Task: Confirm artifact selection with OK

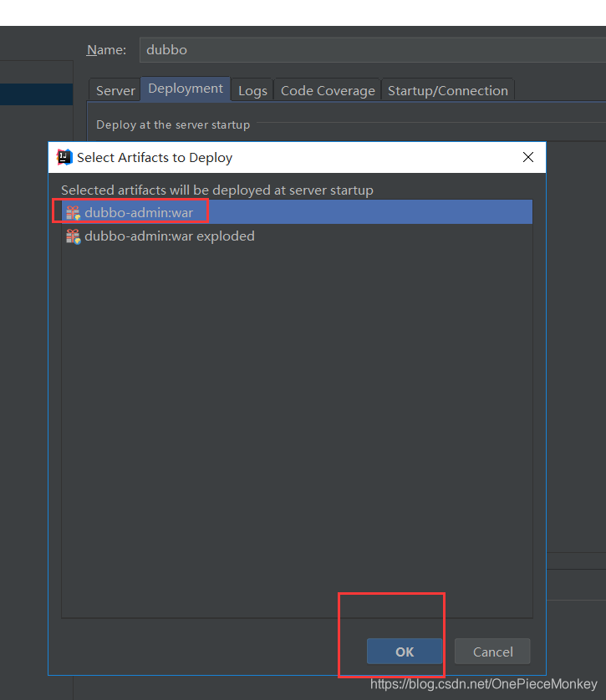Action: coord(405,652)
